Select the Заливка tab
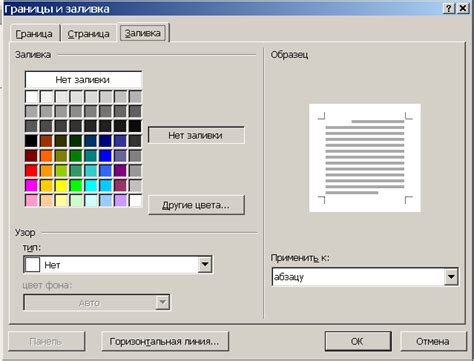This screenshot has width=474, height=361. point(143,33)
